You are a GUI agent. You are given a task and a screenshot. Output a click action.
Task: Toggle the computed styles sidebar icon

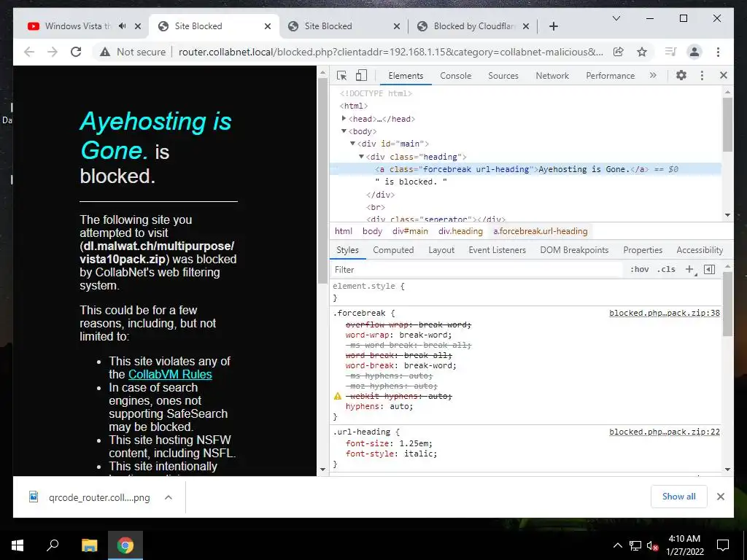pyautogui.click(x=709, y=270)
